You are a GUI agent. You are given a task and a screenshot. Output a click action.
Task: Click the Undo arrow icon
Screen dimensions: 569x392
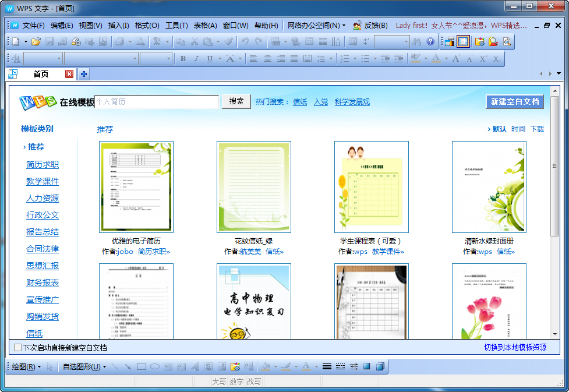point(245,42)
